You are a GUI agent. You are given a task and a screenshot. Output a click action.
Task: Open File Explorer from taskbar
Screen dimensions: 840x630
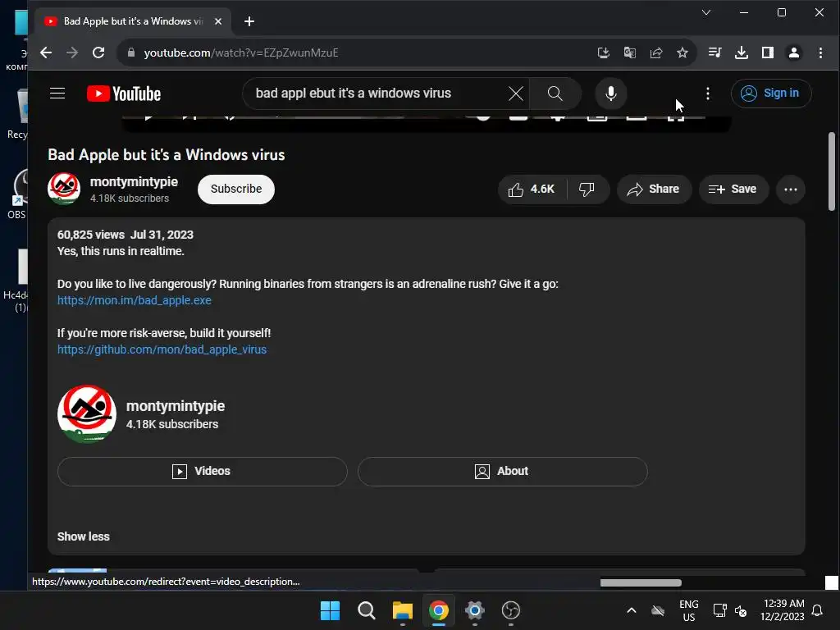tap(402, 610)
